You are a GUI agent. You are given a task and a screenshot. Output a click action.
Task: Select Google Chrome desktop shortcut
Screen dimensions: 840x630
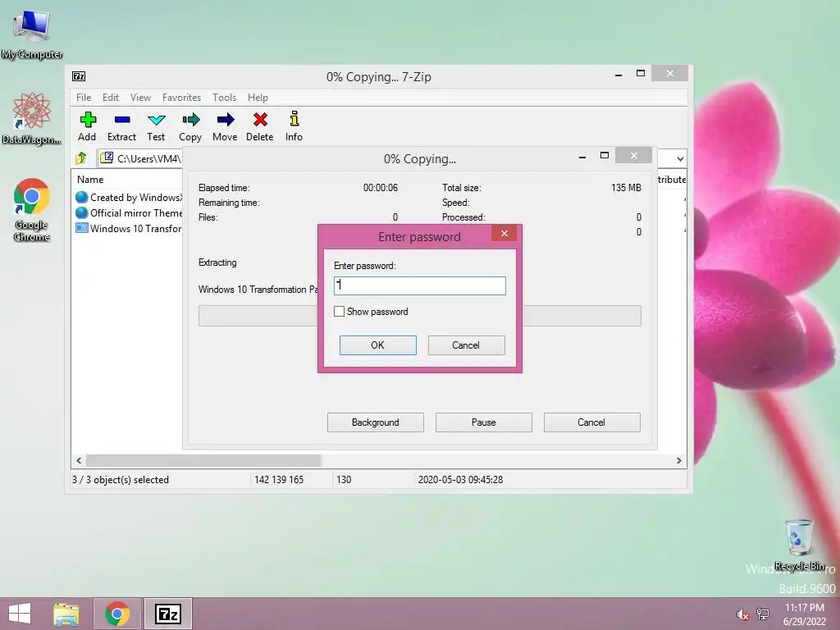tap(32, 209)
